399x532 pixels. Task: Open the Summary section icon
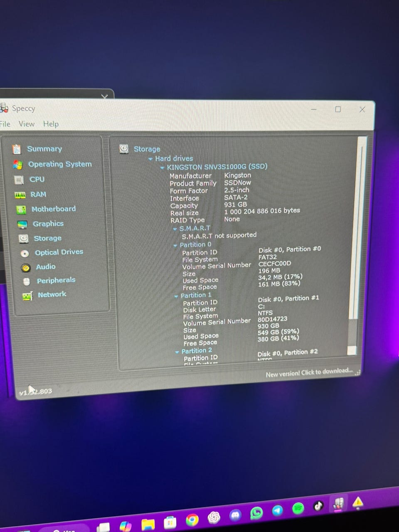click(x=17, y=149)
